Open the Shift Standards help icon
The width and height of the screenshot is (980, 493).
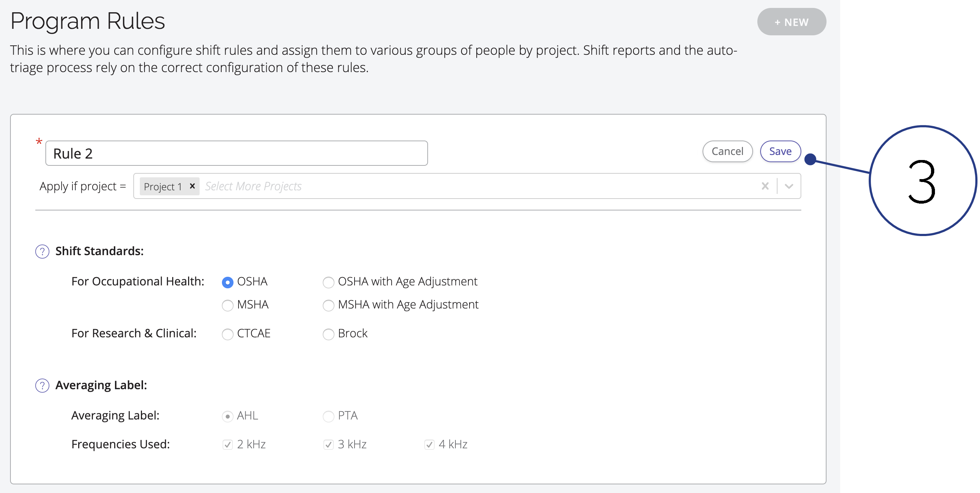[42, 252]
